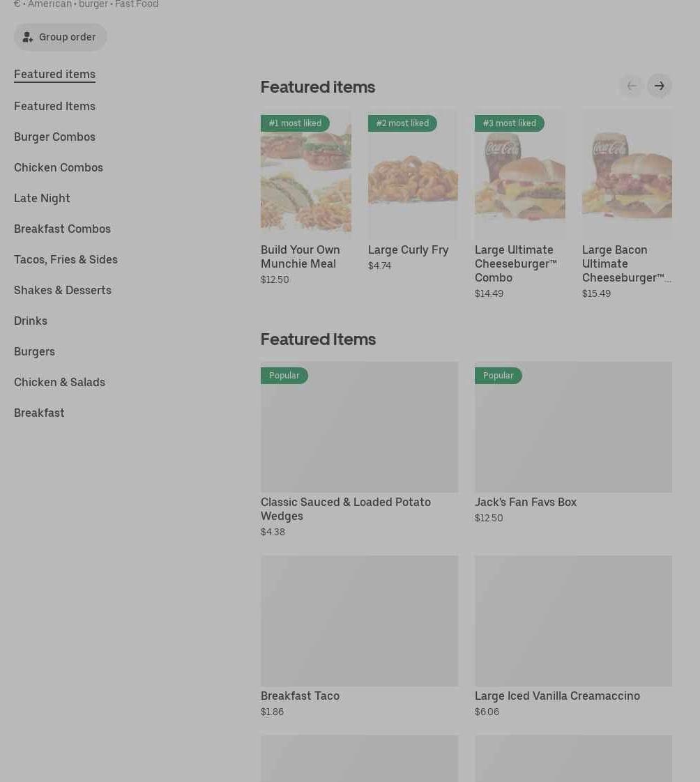Click the Build Your Own Munchie Meal image
700x782 pixels.
pyautogui.click(x=305, y=174)
